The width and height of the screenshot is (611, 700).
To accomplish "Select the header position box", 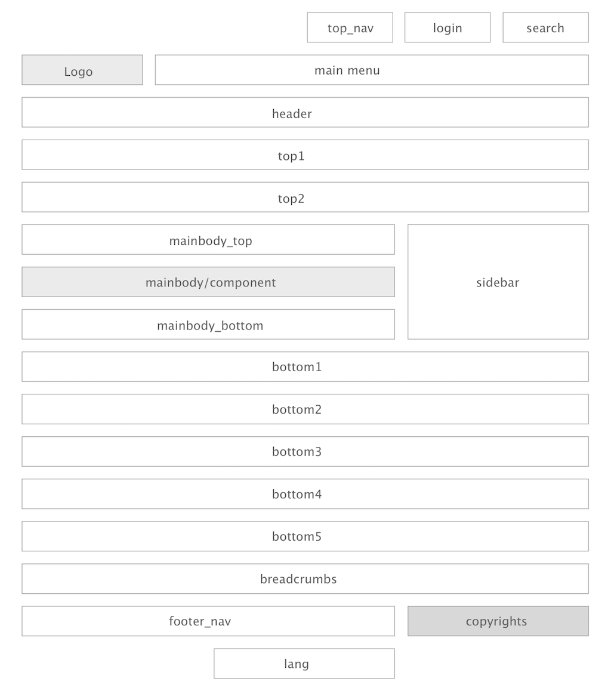I will 305,112.
